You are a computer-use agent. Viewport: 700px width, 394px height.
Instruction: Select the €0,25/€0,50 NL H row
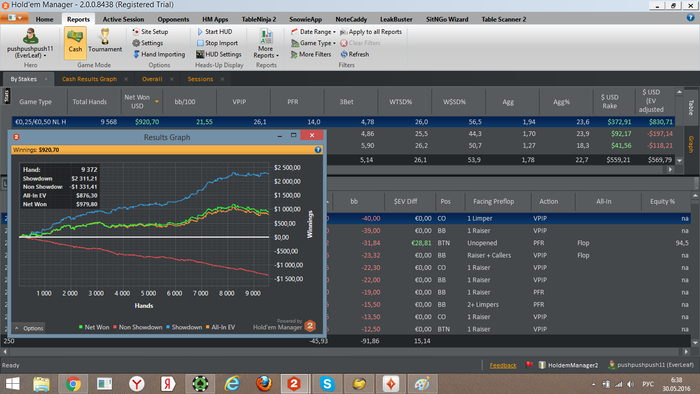343,122
